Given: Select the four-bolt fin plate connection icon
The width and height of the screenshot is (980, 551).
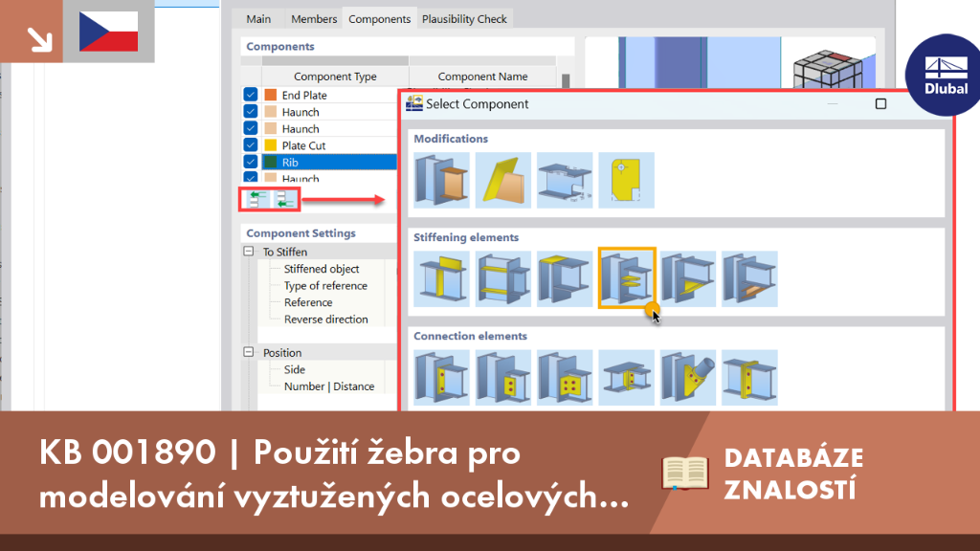Looking at the screenshot, I should pos(565,377).
